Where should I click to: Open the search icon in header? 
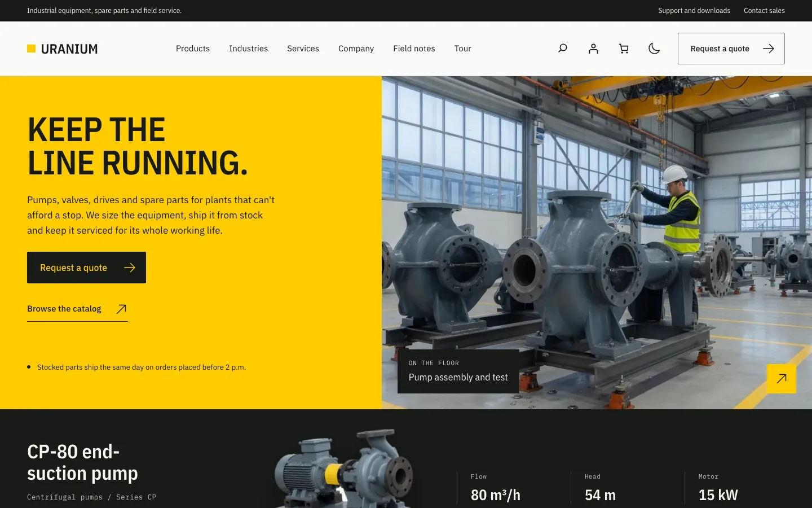tap(563, 49)
